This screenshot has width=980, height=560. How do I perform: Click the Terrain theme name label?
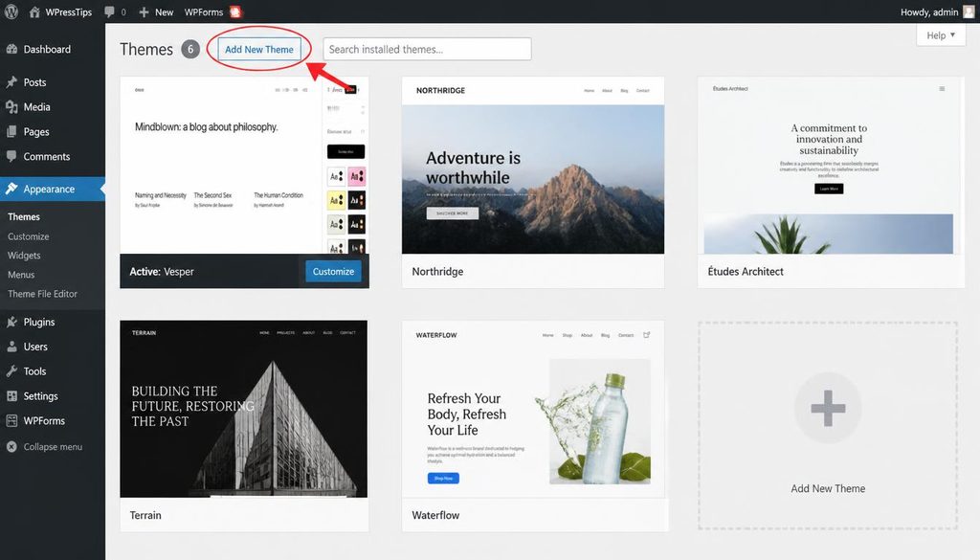tap(145, 515)
